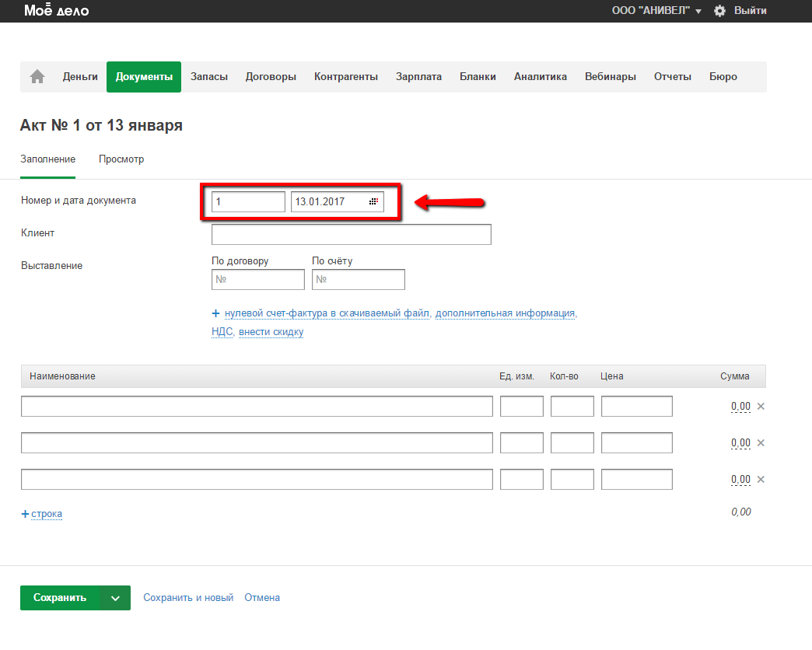The width and height of the screenshot is (812, 650).
Task: Open the Зарплата menu section
Action: [x=418, y=77]
